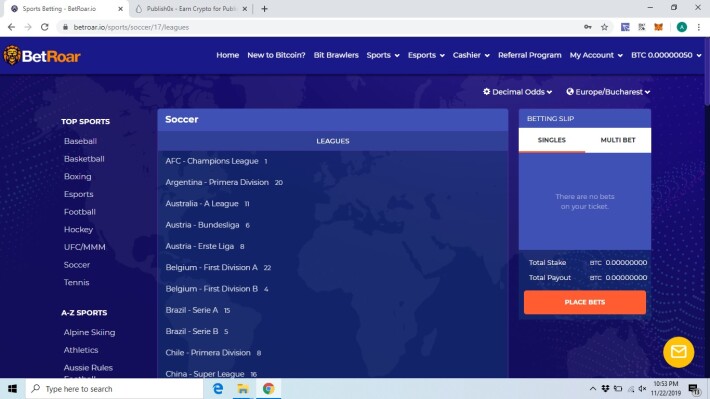
Task: Open the yellow mail chat bubble
Action: point(678,352)
